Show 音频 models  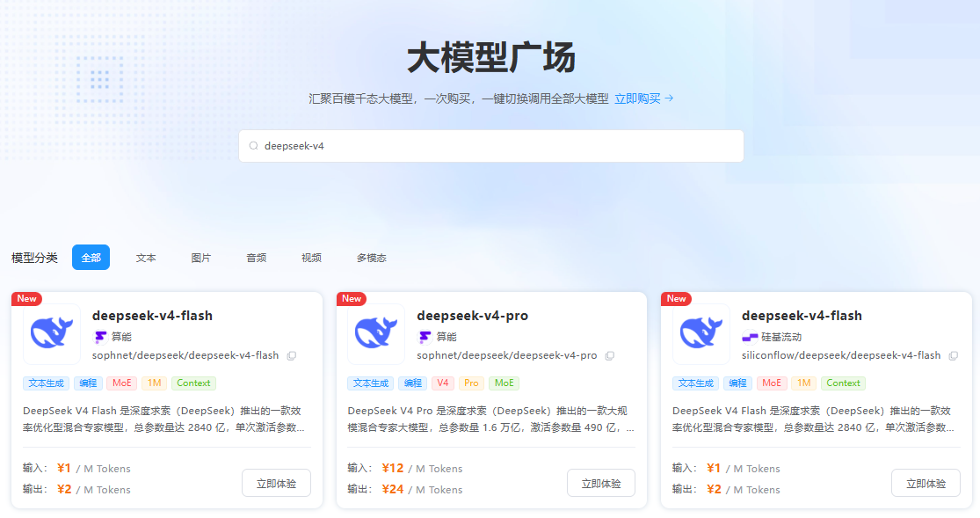[256, 258]
